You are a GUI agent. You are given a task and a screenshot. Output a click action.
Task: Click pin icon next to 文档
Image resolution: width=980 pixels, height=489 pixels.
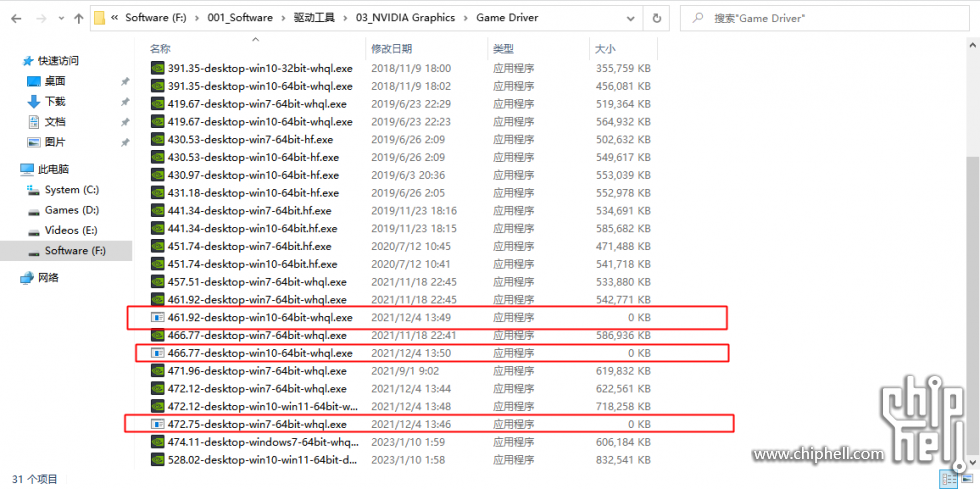(125, 122)
